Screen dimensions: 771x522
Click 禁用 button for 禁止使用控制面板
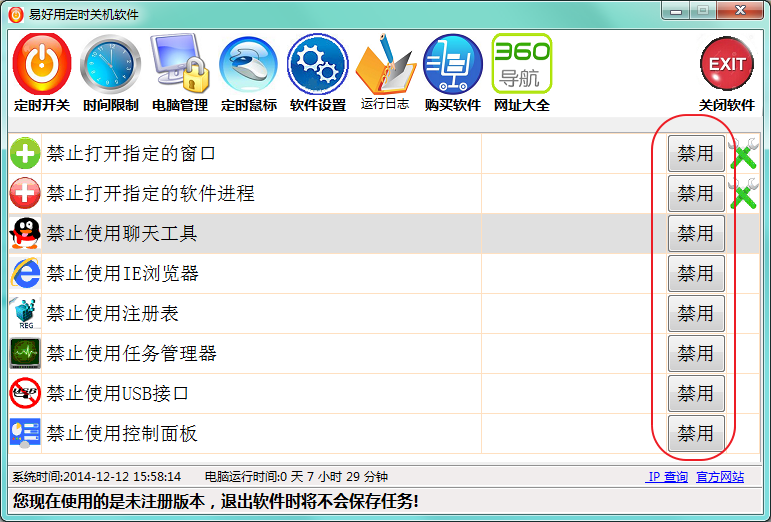696,433
